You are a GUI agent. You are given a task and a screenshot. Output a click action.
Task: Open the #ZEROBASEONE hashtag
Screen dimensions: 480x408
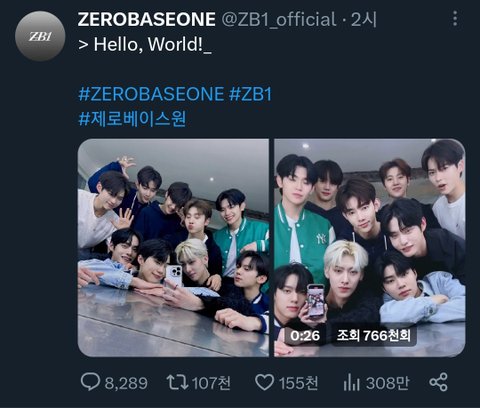[x=151, y=94]
